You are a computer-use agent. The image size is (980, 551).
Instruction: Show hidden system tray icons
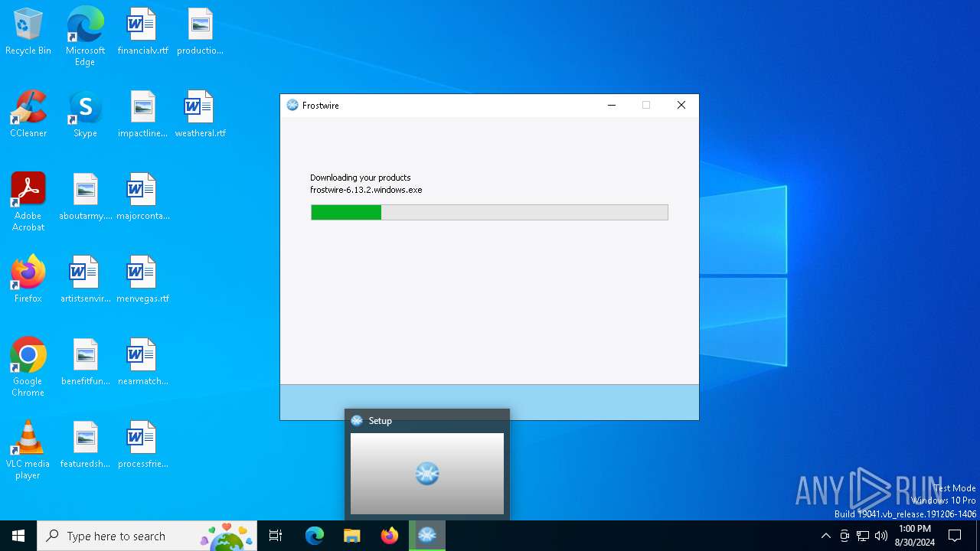825,536
